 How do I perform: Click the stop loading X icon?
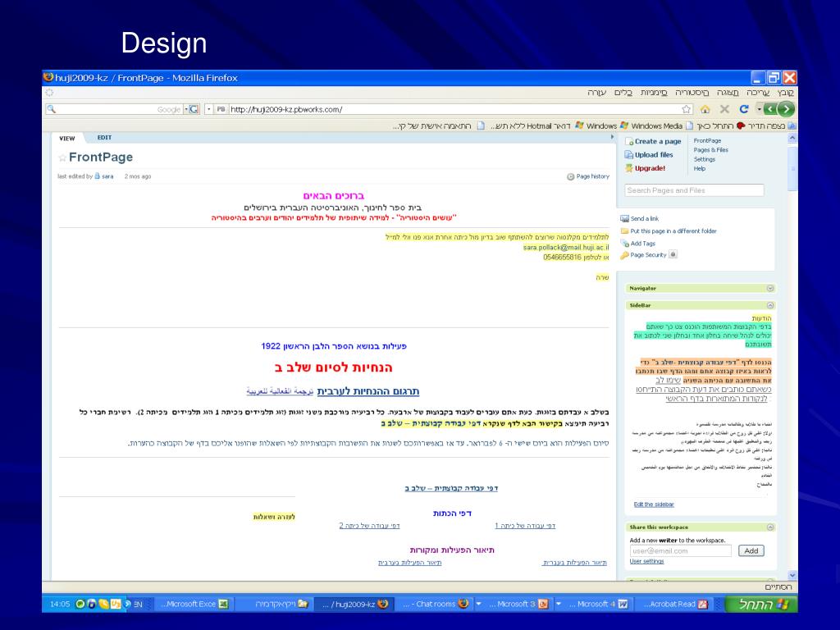724,109
